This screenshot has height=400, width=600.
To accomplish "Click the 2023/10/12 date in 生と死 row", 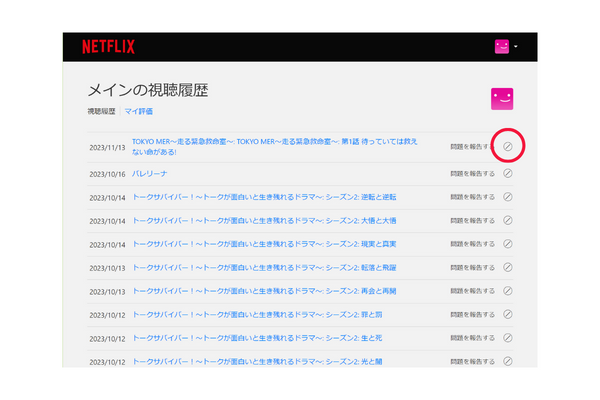I will [108, 339].
